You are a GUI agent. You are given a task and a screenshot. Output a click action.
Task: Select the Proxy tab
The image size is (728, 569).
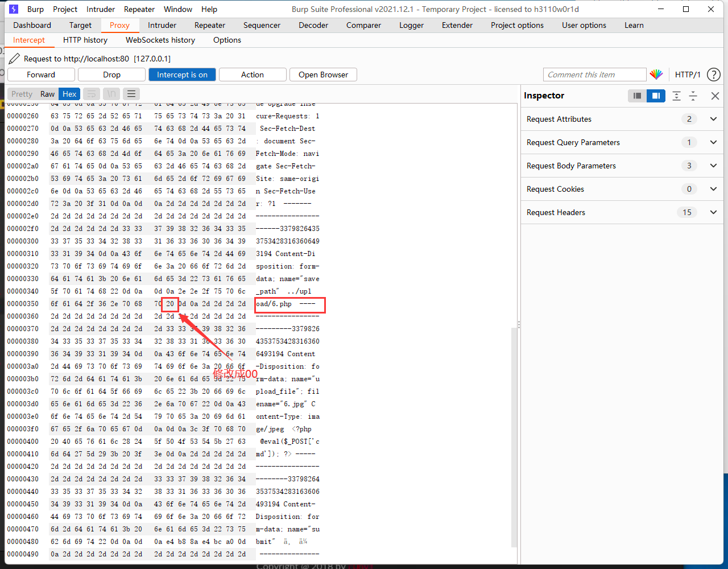click(x=119, y=25)
